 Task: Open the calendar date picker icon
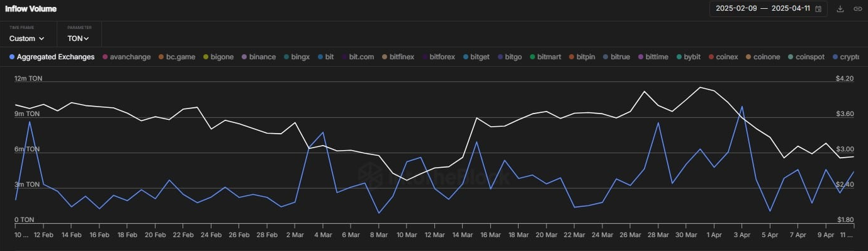(x=818, y=9)
